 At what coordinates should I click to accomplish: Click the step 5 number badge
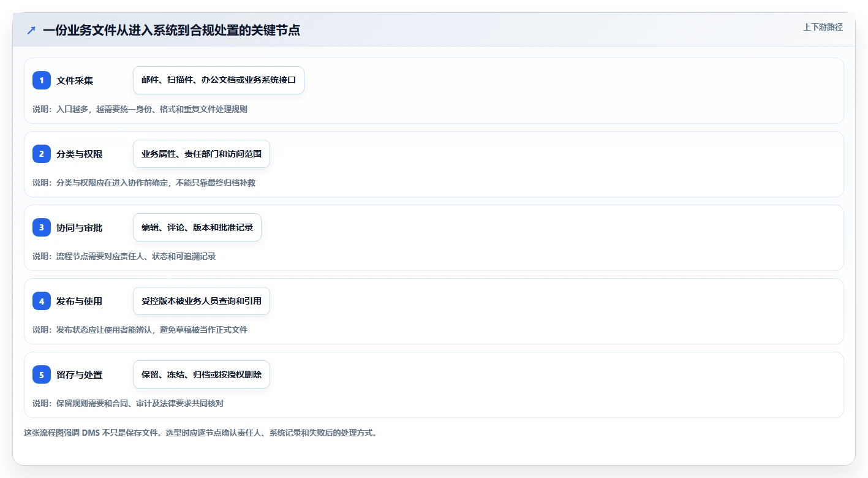click(42, 374)
